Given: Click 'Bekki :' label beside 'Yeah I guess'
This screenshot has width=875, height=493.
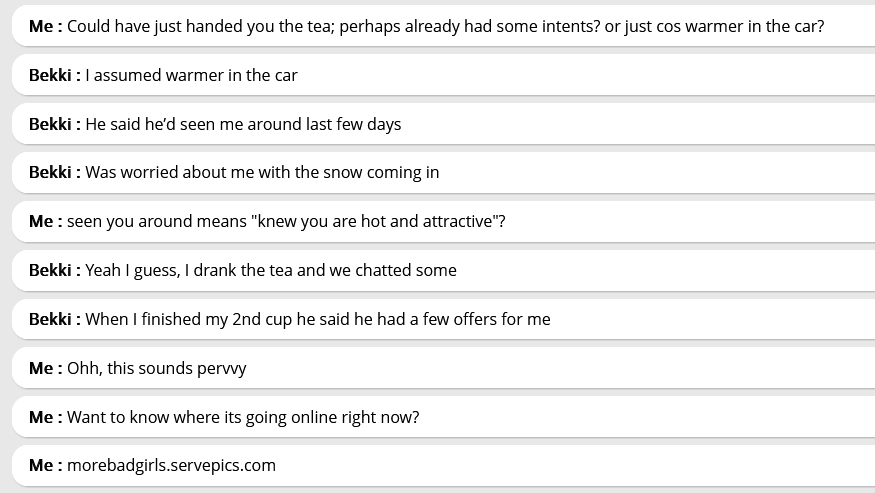Looking at the screenshot, I should tap(55, 270).
